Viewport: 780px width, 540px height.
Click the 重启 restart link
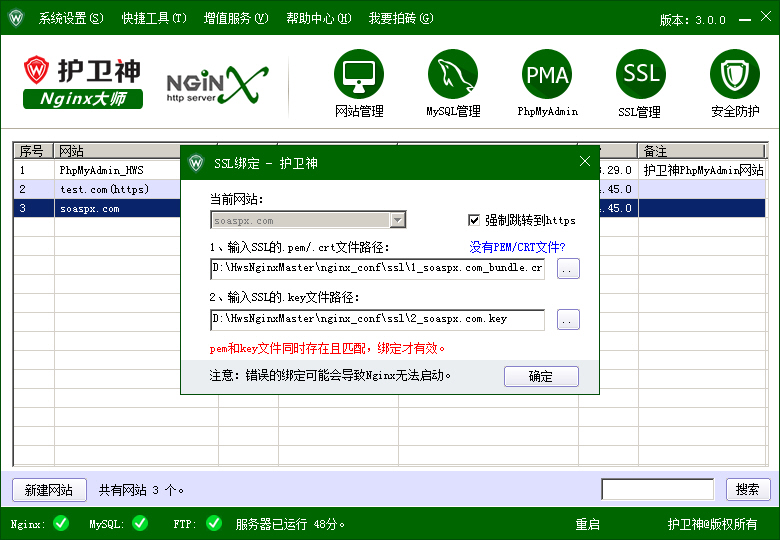[587, 524]
